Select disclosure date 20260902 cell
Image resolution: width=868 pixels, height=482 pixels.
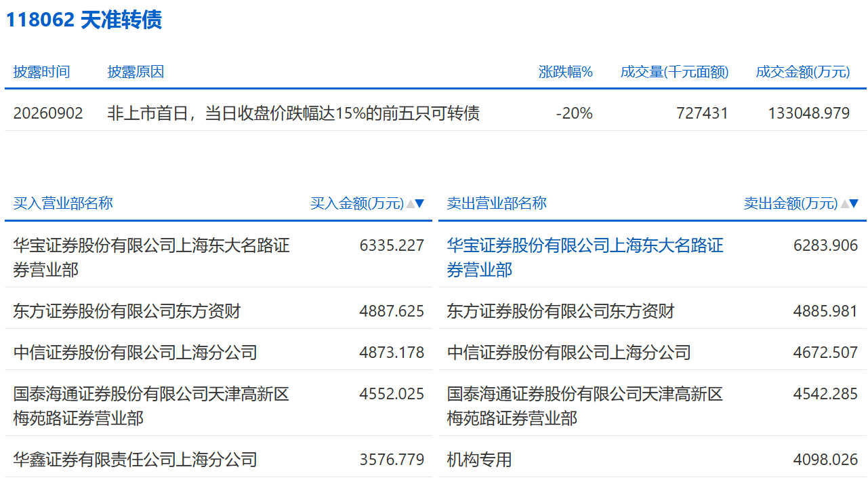click(48, 113)
